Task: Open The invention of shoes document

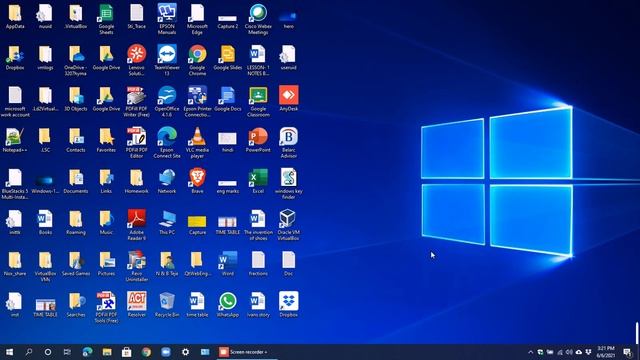Action: coord(258,225)
